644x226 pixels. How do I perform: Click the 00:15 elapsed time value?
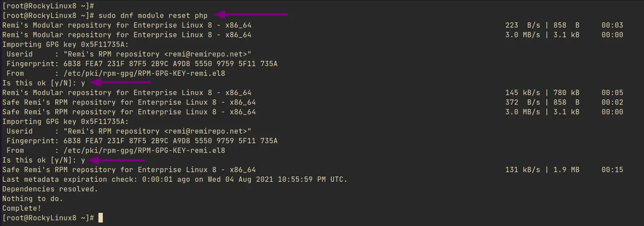[612, 170]
